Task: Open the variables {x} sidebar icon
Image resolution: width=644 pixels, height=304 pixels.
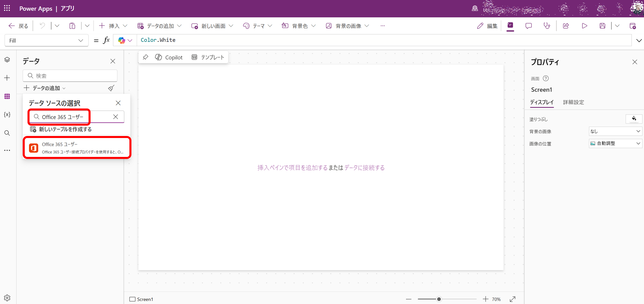Action: [x=7, y=115]
